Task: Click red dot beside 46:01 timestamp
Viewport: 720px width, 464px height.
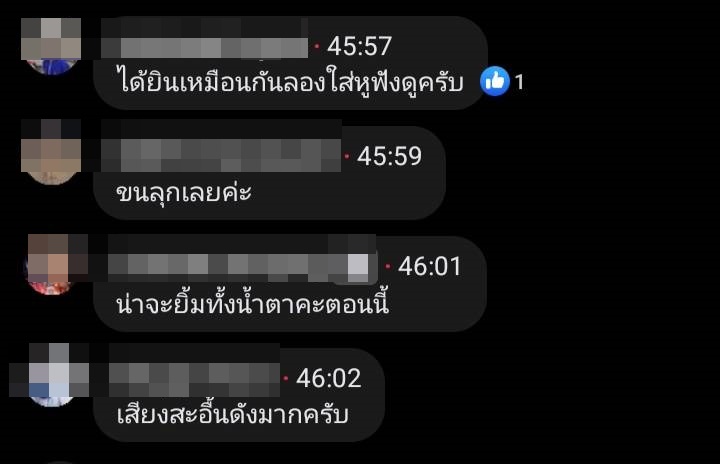Action: click(388, 266)
